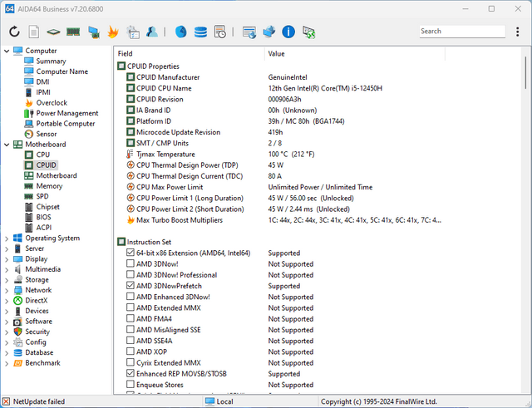Viewport: 532px width, 408px height.
Task: Select Sensor in the Computer tree
Action: click(47, 134)
